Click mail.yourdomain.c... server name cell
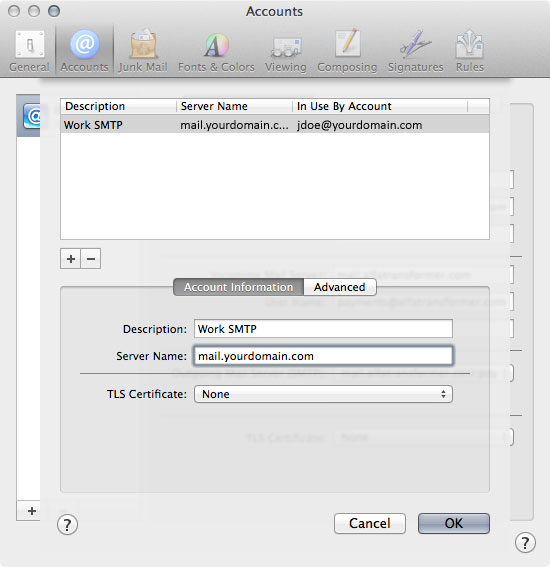This screenshot has height=567, width=550. (x=234, y=125)
